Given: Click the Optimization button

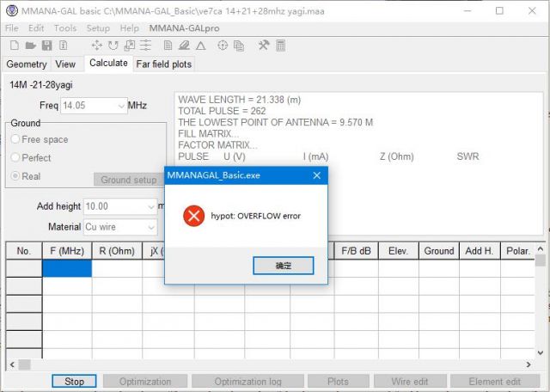Looking at the screenshot, I should point(145,382).
